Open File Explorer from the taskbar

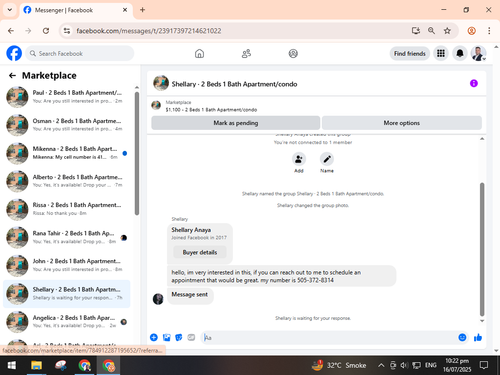[36, 365]
